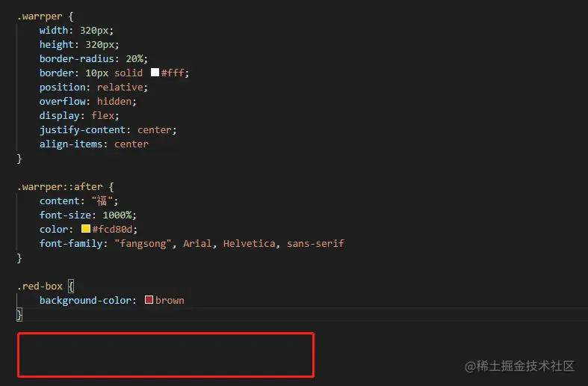Click the '20%' border-radius value
Viewport: 588px width, 386px height.
click(134, 59)
